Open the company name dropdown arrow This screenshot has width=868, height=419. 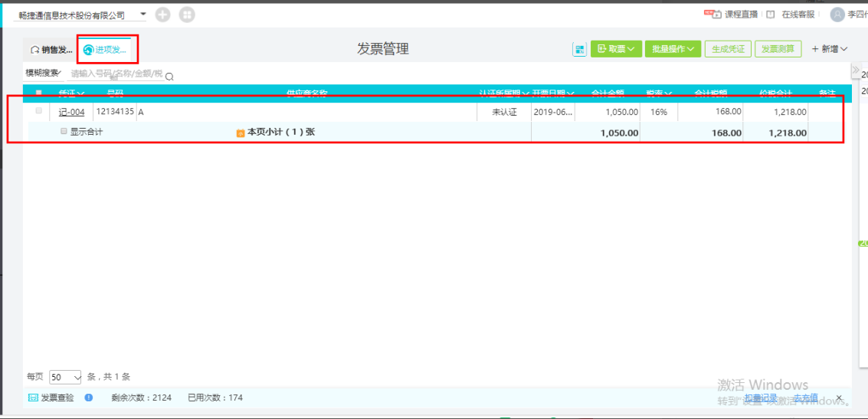click(x=143, y=14)
